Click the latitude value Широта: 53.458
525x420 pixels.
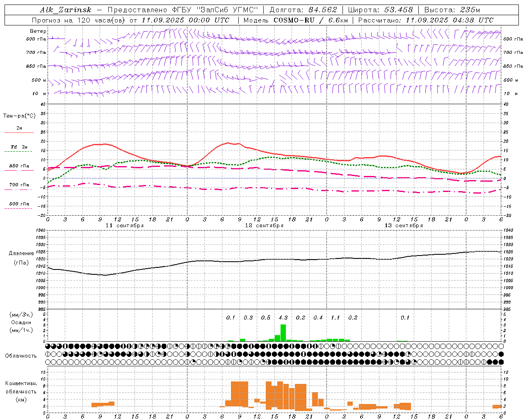(380, 10)
